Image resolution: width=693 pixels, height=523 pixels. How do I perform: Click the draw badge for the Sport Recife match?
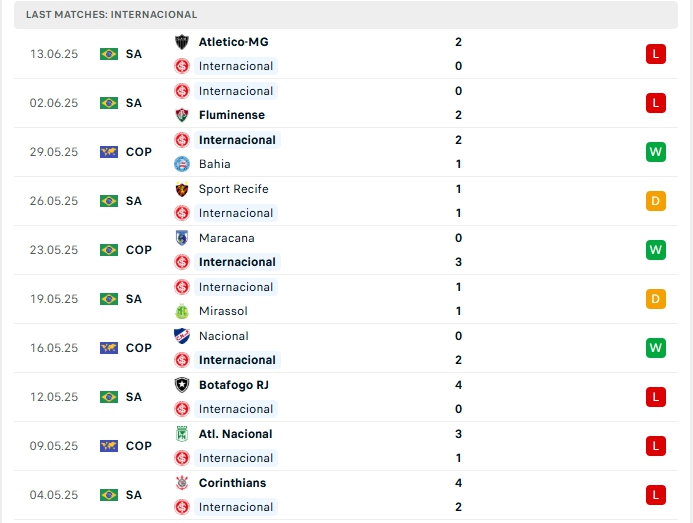(656, 201)
